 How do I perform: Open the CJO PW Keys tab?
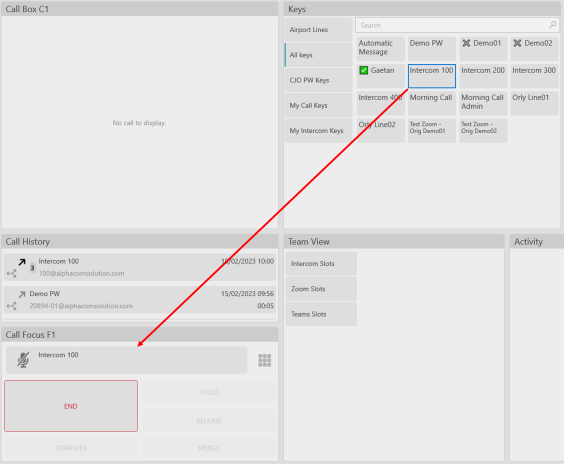pyautogui.click(x=318, y=80)
